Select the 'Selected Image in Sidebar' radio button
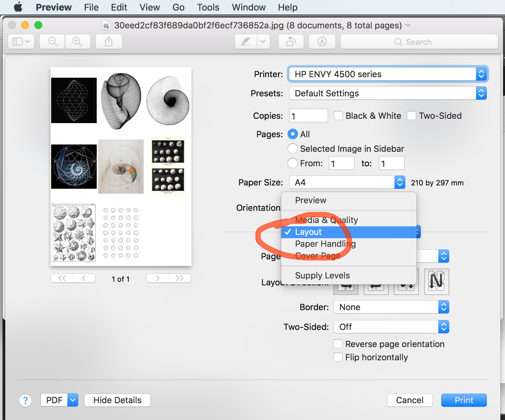The height and width of the screenshot is (420, 505). click(292, 148)
